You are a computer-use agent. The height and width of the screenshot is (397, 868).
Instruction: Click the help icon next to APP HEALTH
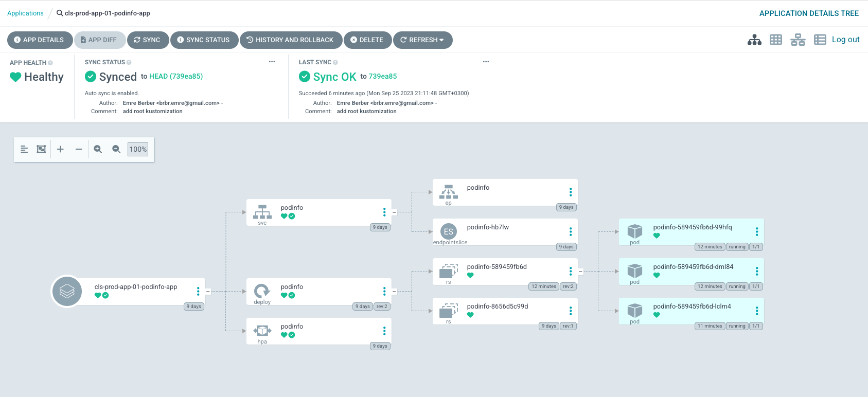(50, 63)
